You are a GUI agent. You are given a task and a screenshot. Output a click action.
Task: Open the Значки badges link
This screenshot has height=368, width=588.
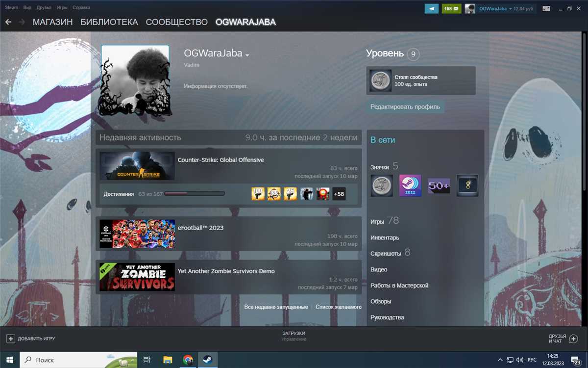(380, 167)
